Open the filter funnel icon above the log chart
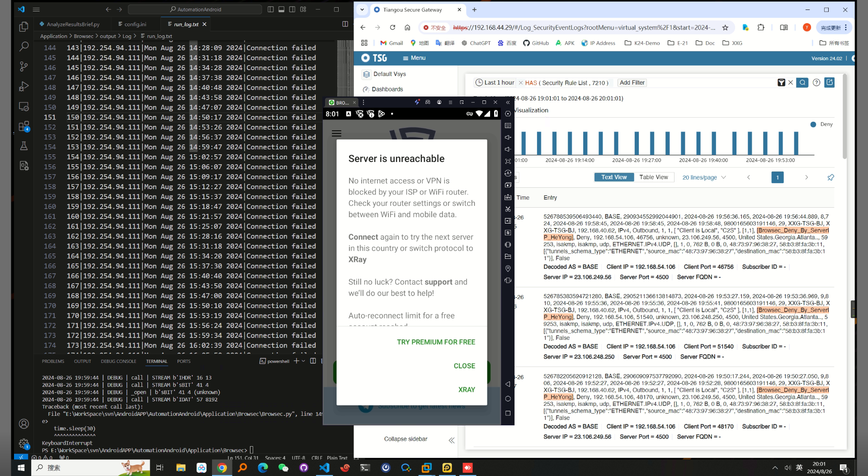Screen dimensions: 868x476 point(782,82)
